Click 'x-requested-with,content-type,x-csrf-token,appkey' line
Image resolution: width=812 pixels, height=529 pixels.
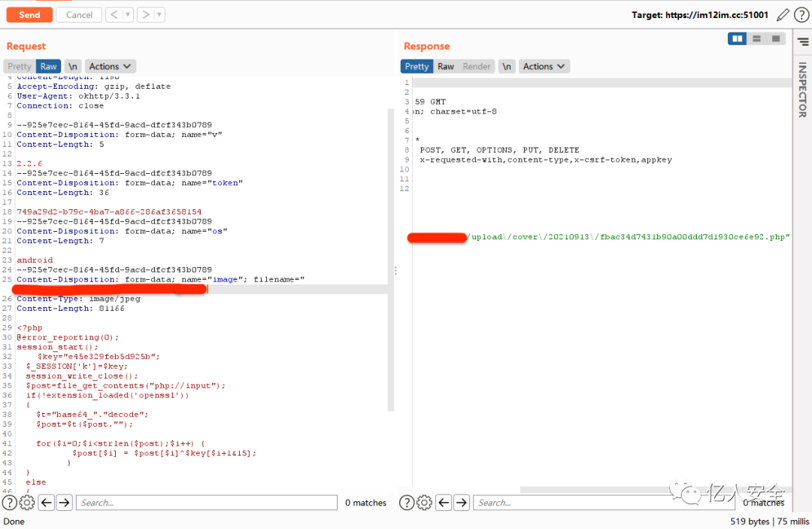pyautogui.click(x=546, y=160)
